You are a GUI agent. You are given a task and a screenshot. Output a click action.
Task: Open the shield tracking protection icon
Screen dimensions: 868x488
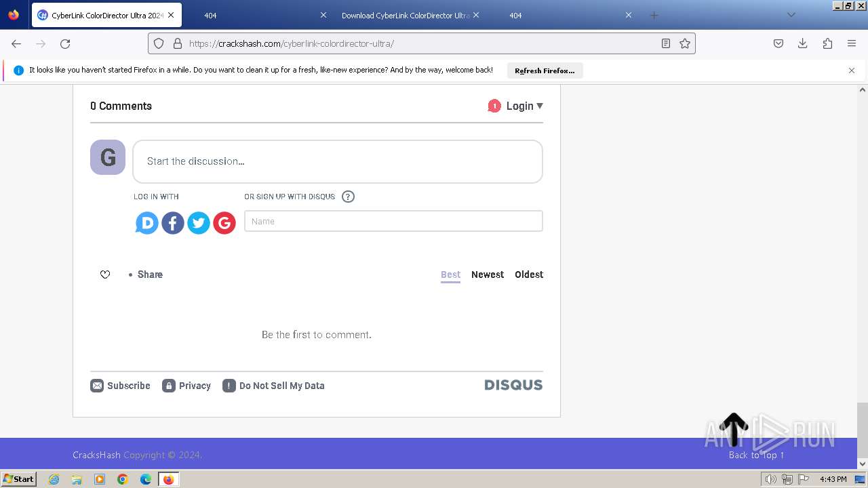pyautogui.click(x=159, y=43)
